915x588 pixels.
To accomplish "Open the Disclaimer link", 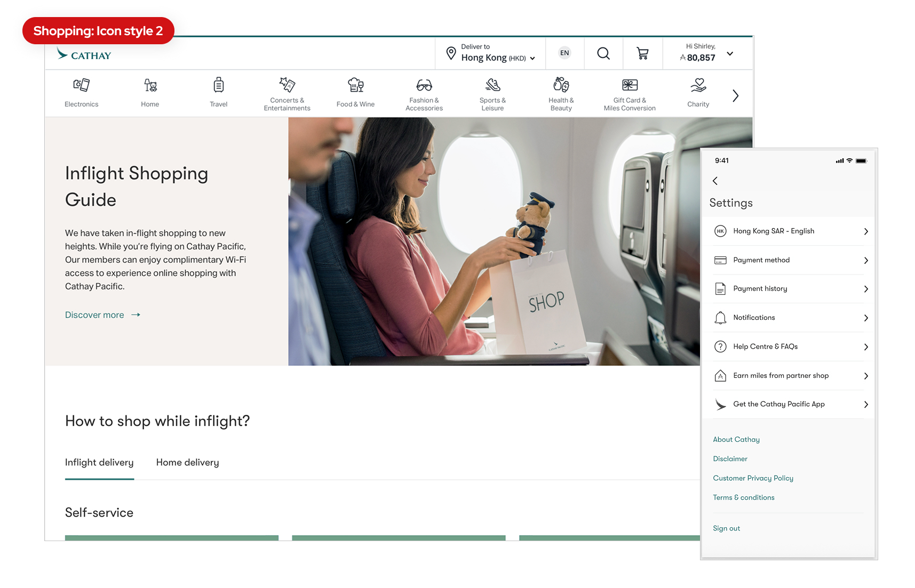I will tap(730, 459).
